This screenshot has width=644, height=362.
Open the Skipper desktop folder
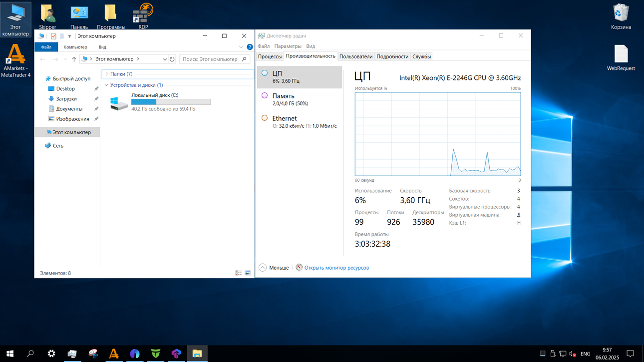pyautogui.click(x=47, y=17)
